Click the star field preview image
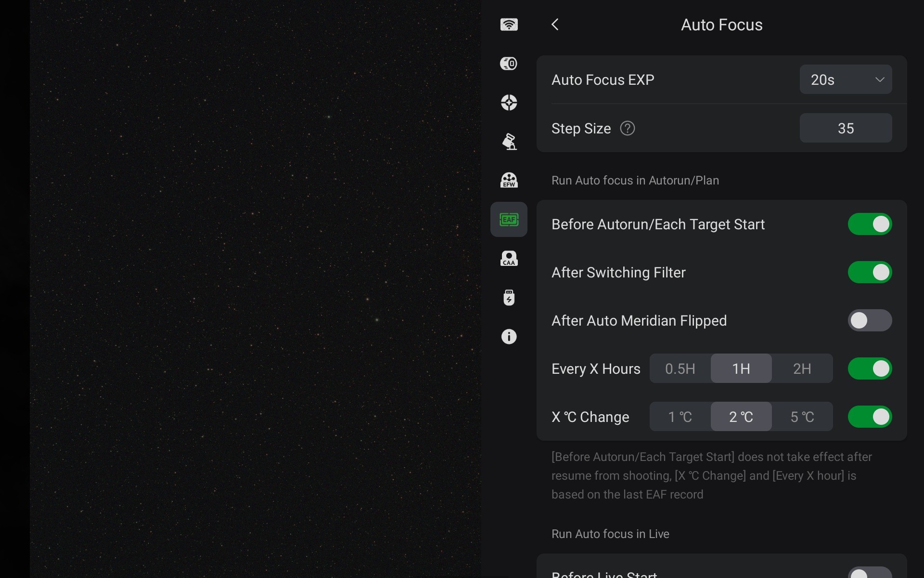This screenshot has height=578, width=924. [256, 289]
